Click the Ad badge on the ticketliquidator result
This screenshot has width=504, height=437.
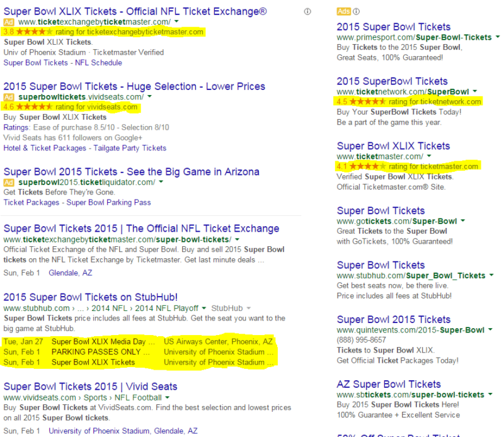coord(10,183)
